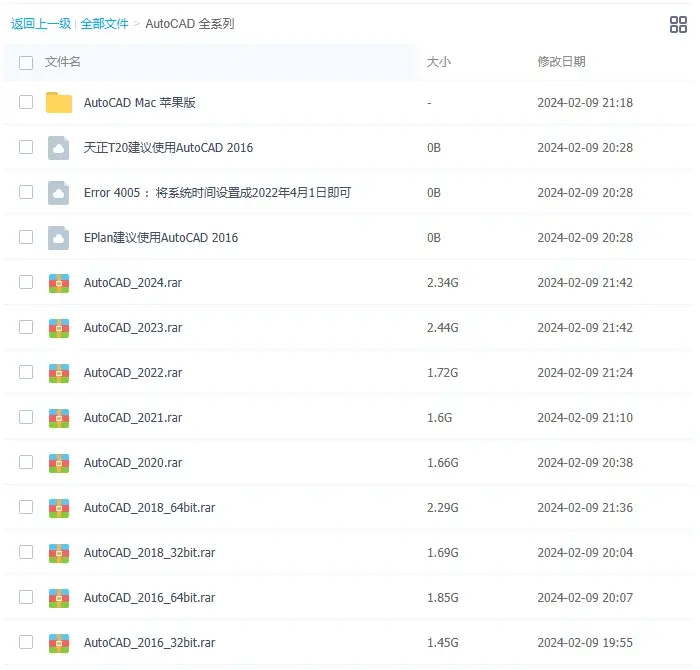
Task: Select checkbox for AutoCAD_2023.rar
Action: pyautogui.click(x=26, y=327)
